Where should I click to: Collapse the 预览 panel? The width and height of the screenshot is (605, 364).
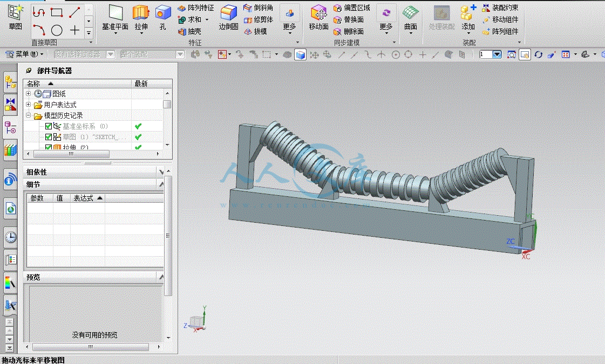(161, 277)
